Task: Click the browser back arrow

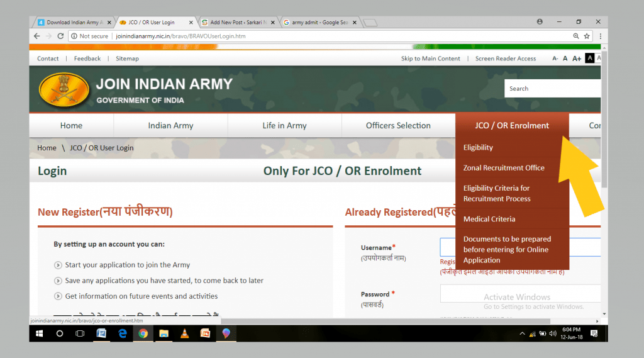Action: tap(37, 36)
